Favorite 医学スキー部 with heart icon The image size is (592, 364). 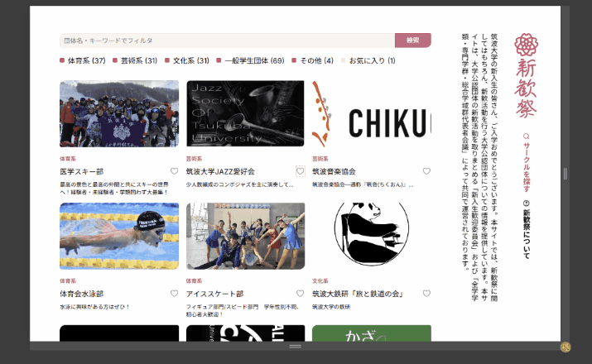[174, 171]
